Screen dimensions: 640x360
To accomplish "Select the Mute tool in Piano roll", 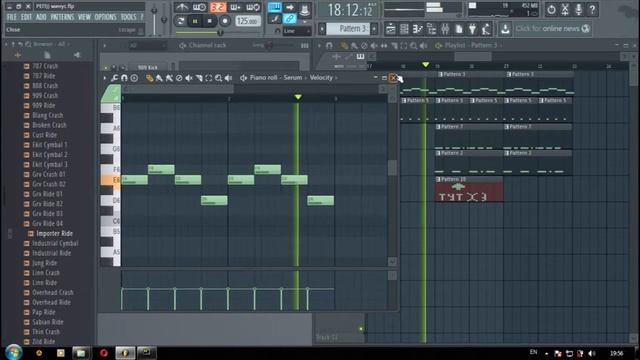I will [189, 78].
